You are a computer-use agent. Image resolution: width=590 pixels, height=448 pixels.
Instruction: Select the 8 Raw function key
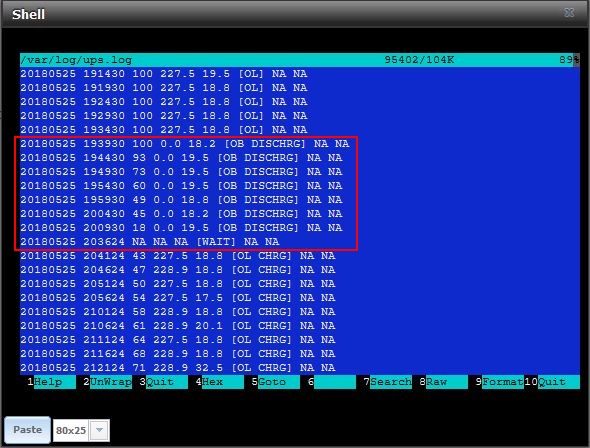click(444, 382)
